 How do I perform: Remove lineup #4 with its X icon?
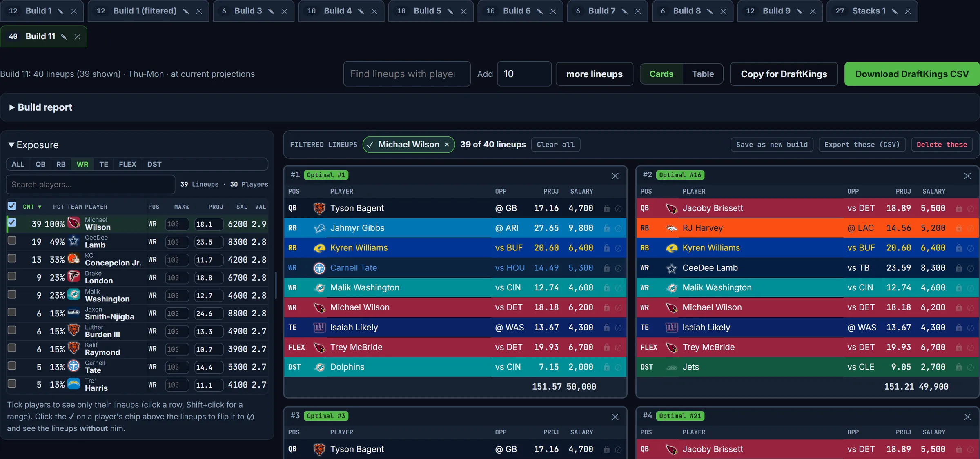pos(967,417)
